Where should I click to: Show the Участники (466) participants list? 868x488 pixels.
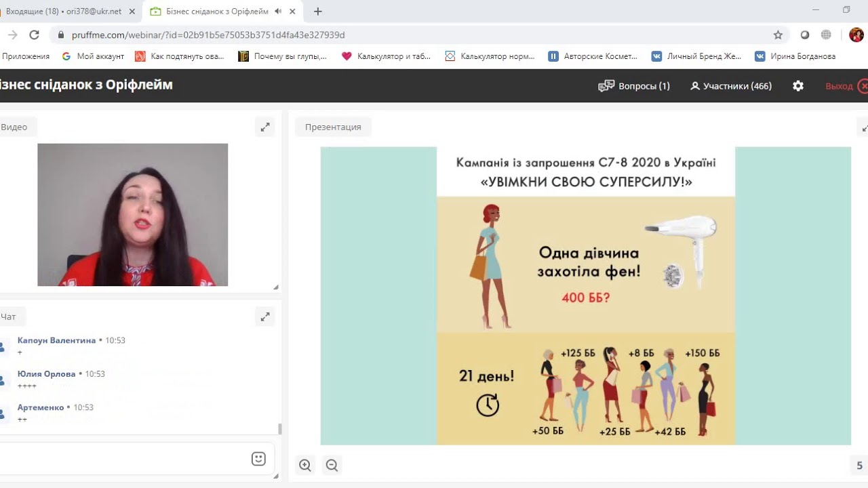[x=731, y=86]
